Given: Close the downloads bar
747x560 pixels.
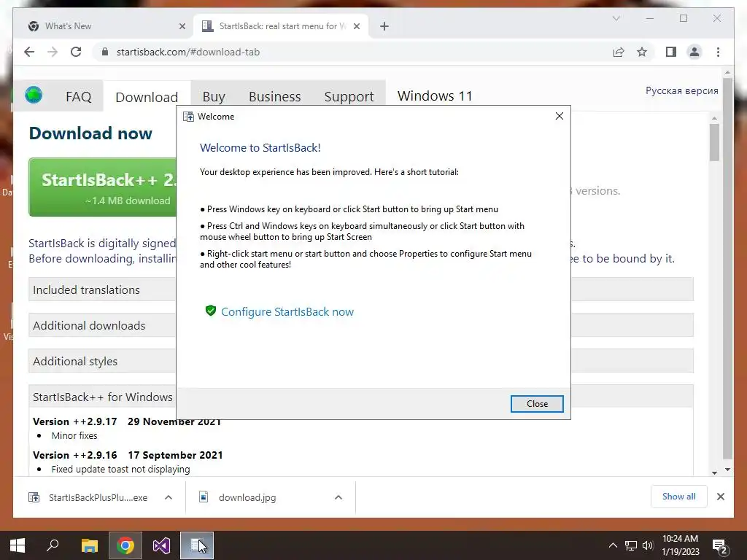Looking at the screenshot, I should [721, 497].
